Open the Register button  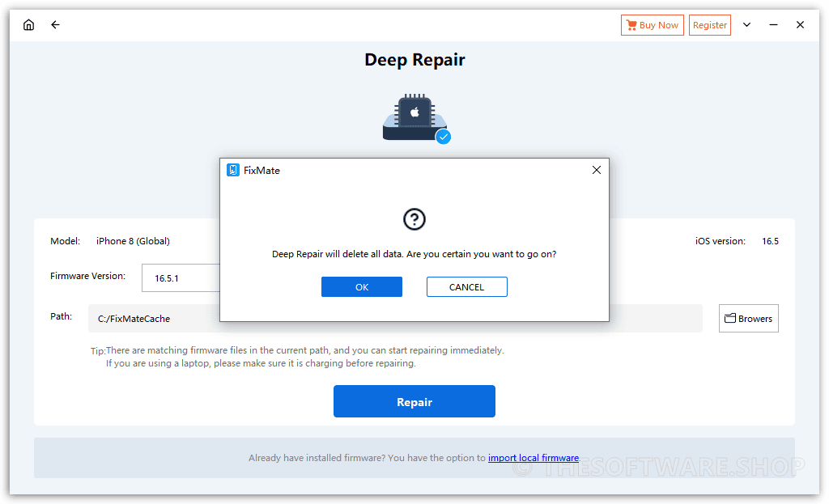[x=709, y=25]
